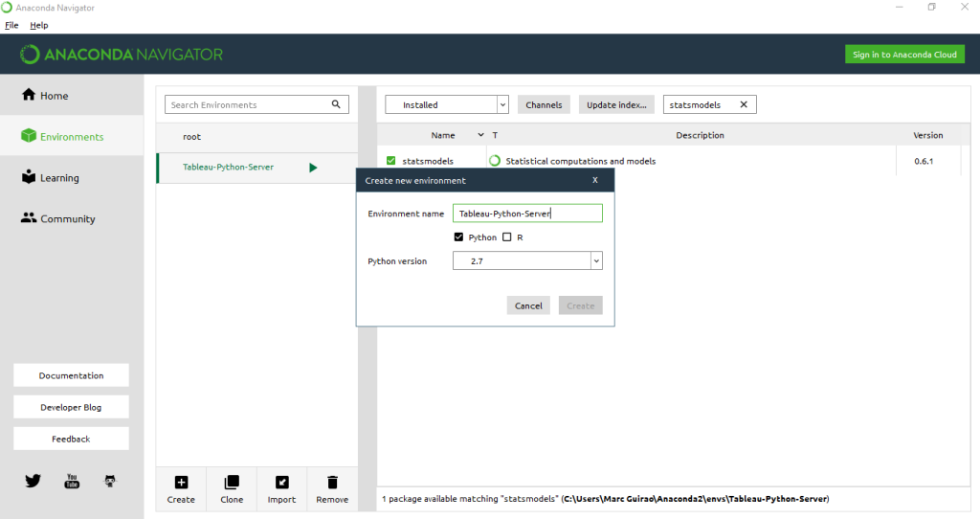Click the statsmodels package name

pyautogui.click(x=428, y=161)
